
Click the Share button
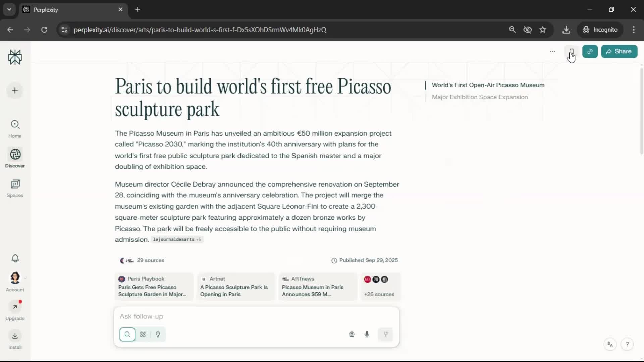point(619,51)
